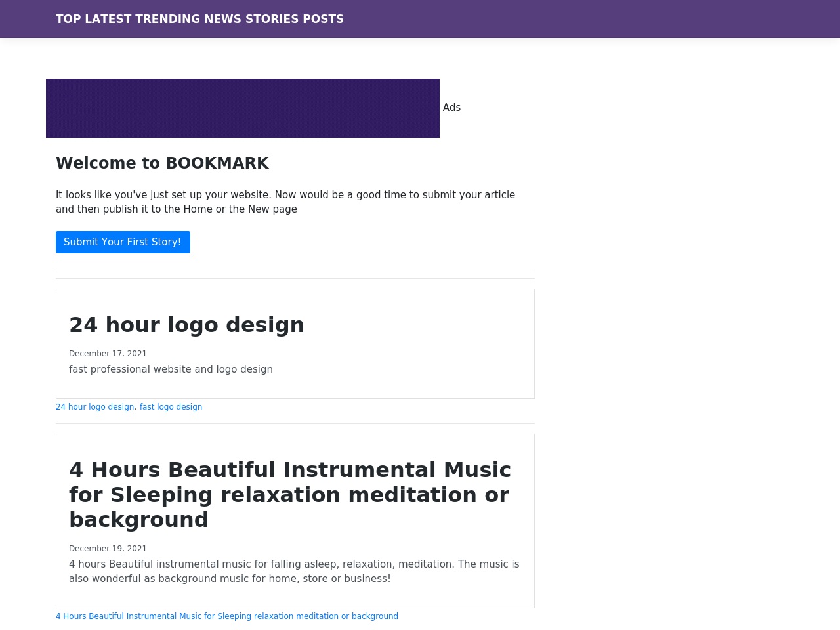Viewport: 840px width, 630px height.
Task: Click the "Ads" label beside the banner
Action: click(451, 108)
